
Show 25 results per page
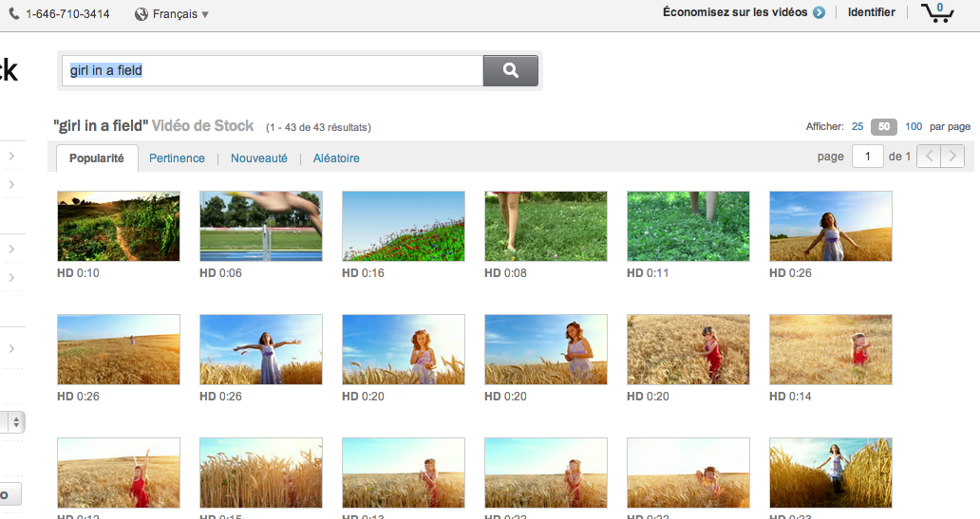click(857, 126)
